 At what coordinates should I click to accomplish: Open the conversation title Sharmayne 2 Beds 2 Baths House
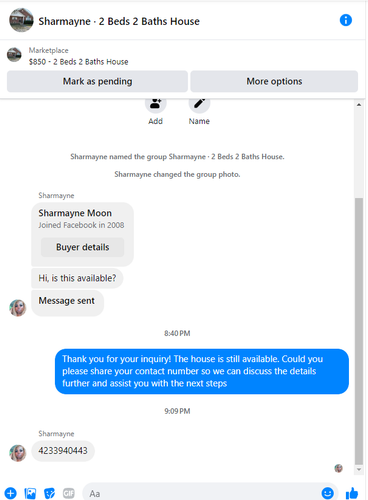[x=119, y=21]
